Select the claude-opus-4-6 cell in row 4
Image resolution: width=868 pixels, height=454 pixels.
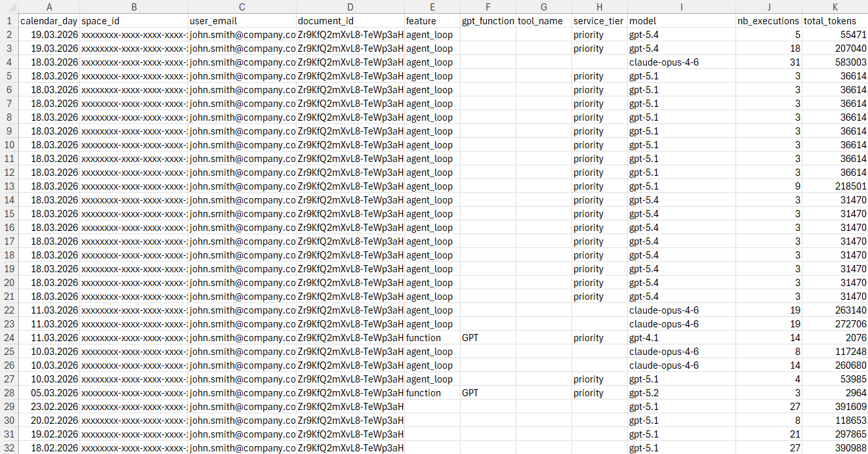[663, 62]
